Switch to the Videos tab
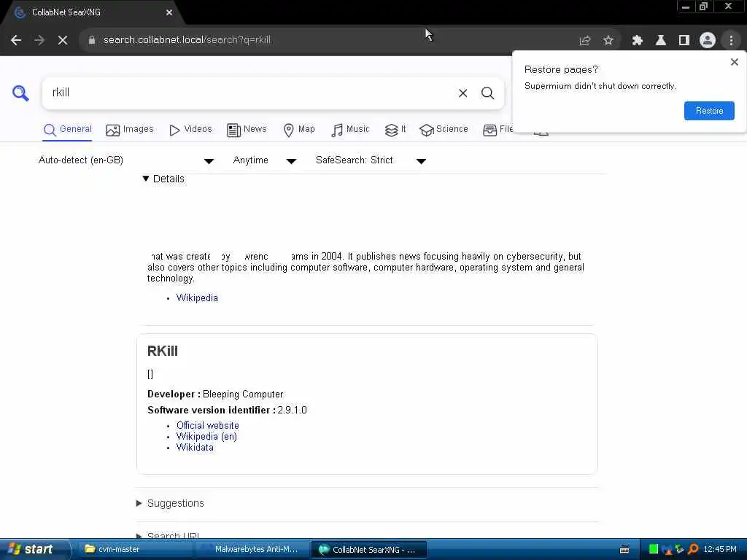The width and height of the screenshot is (747, 560). [190, 130]
